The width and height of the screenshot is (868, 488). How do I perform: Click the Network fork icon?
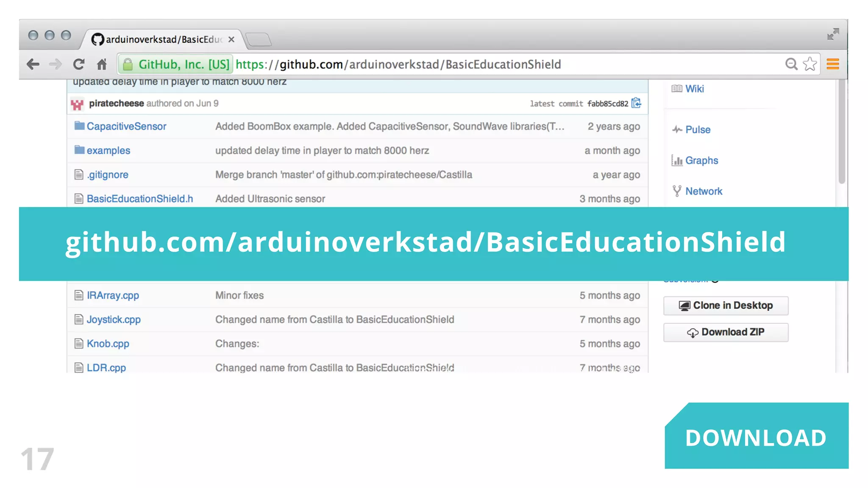677,191
